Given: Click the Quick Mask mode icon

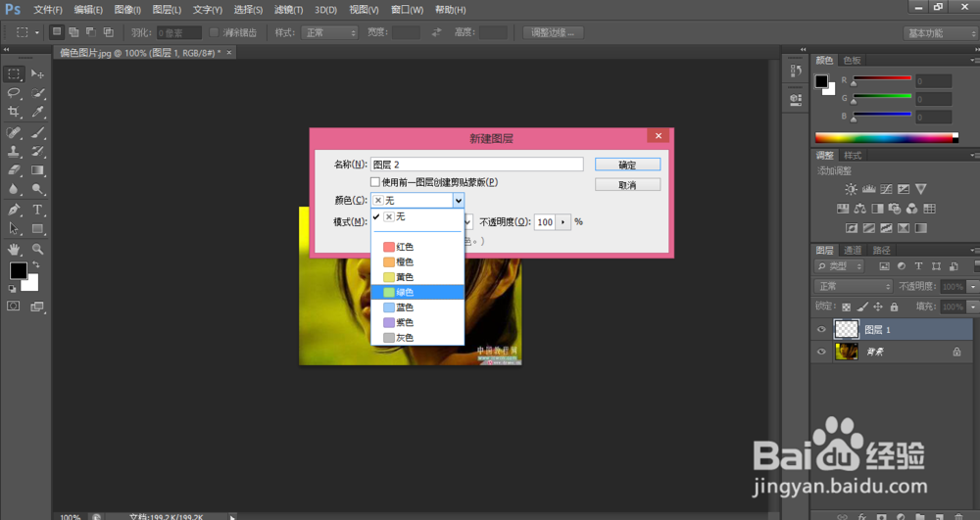Looking at the screenshot, I should tap(13, 306).
